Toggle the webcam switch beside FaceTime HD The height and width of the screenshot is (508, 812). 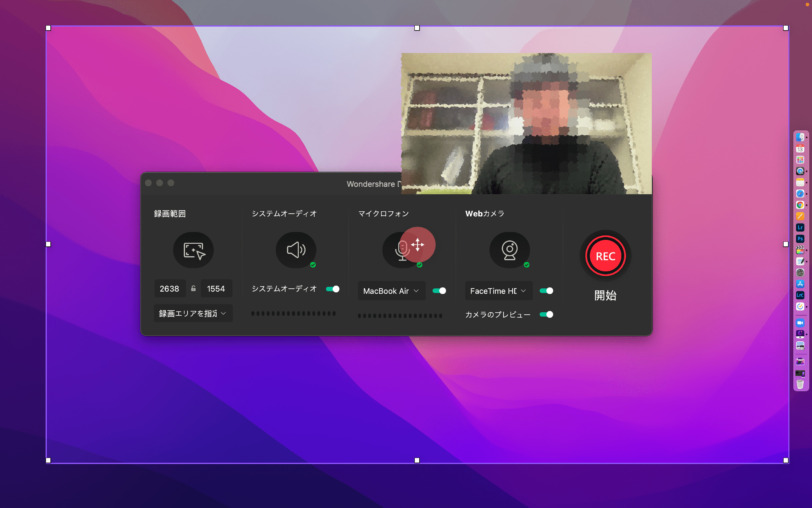546,291
